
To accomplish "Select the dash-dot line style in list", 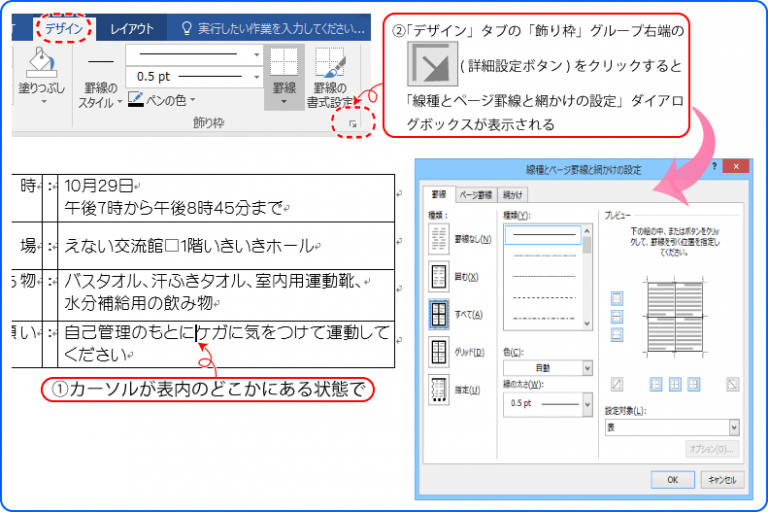I will (x=544, y=318).
